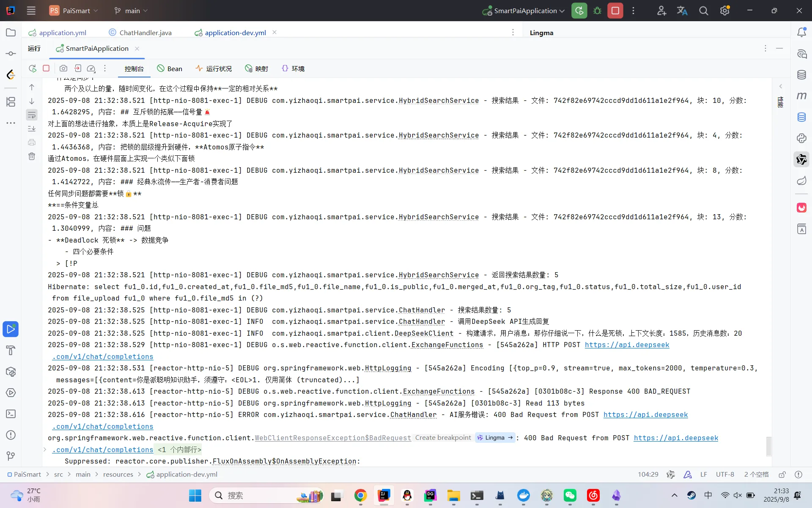The height and width of the screenshot is (508, 812).
Task: Rerun SmartPaiApplication in the run toolbar
Action: coord(32,69)
